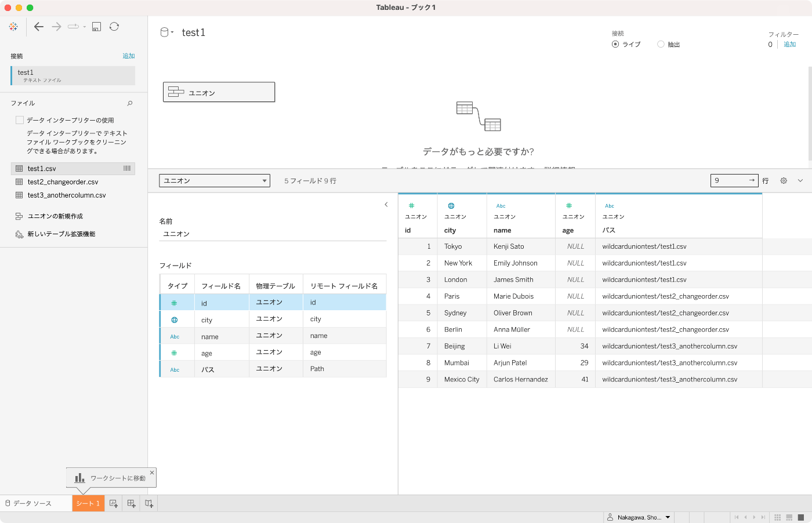Go back with the left arrow
This screenshot has height=523, width=812.
39,27
